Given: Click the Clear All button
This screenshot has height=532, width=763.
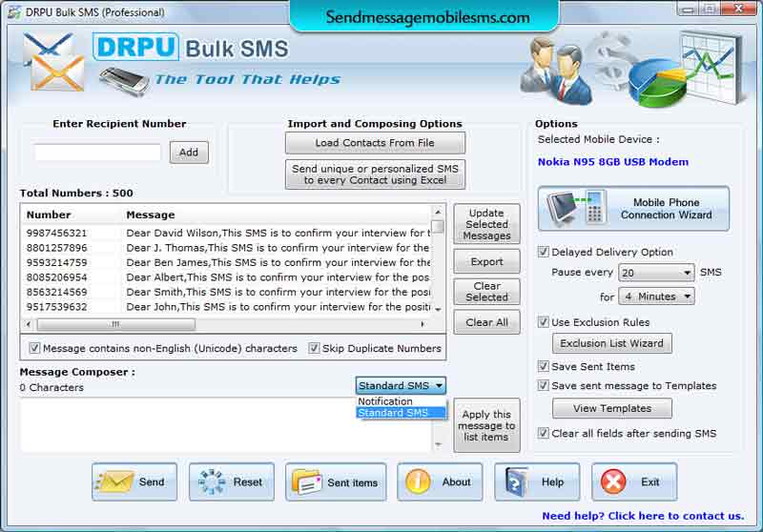Looking at the screenshot, I should click(x=486, y=322).
